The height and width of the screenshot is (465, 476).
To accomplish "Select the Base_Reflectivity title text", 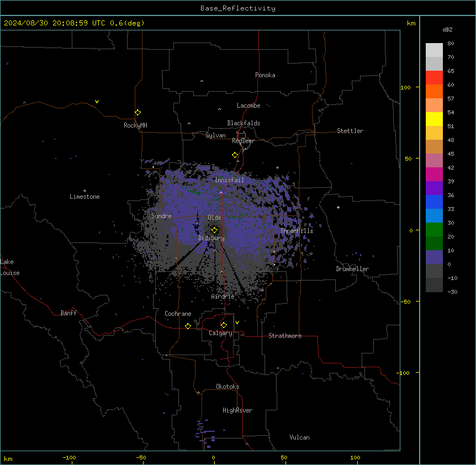I will [238, 8].
